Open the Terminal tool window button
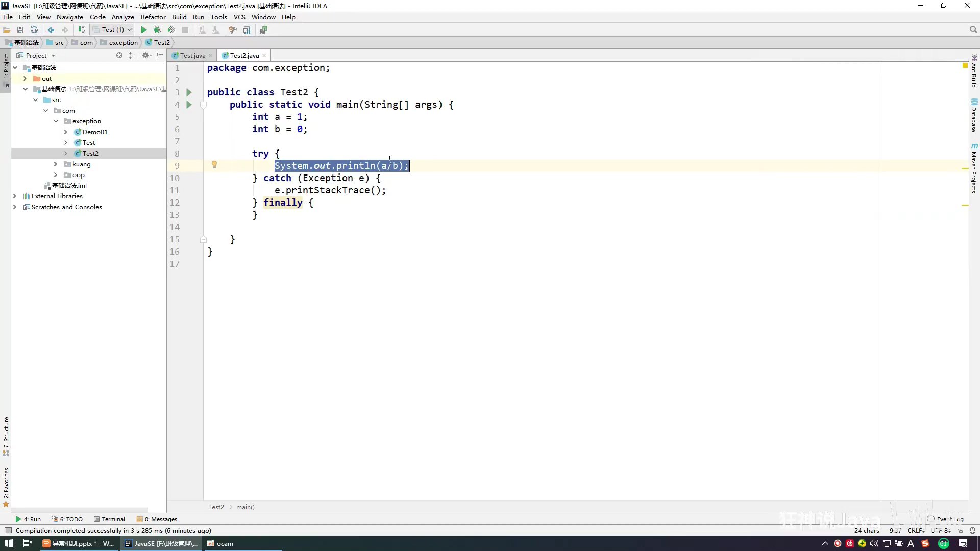Screen dimensions: 980x551 tap(110, 519)
